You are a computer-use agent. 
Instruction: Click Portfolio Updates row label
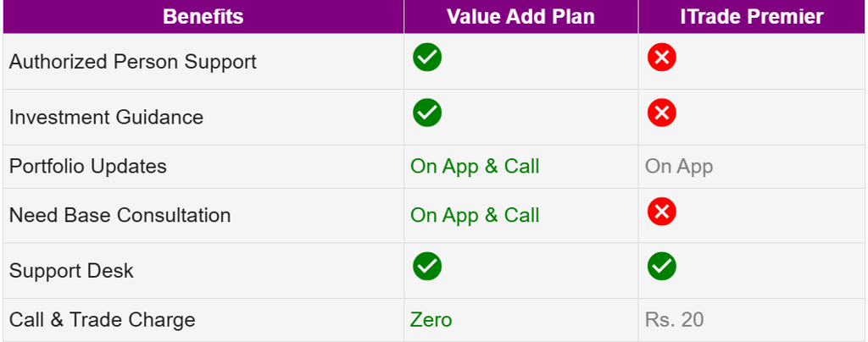tap(87, 166)
